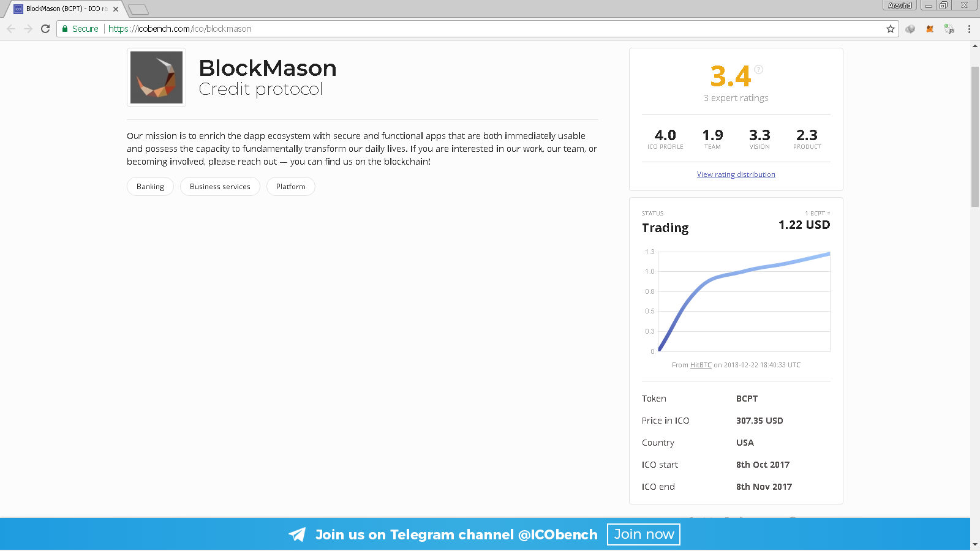Screen dimensions: 980x551
Task: Open View rating distribution link
Action: click(x=736, y=174)
